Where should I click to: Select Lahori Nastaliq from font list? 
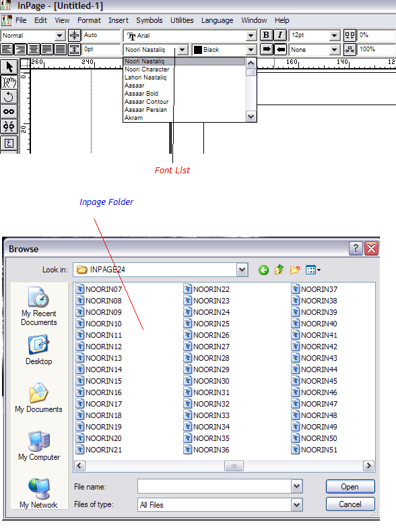point(145,78)
